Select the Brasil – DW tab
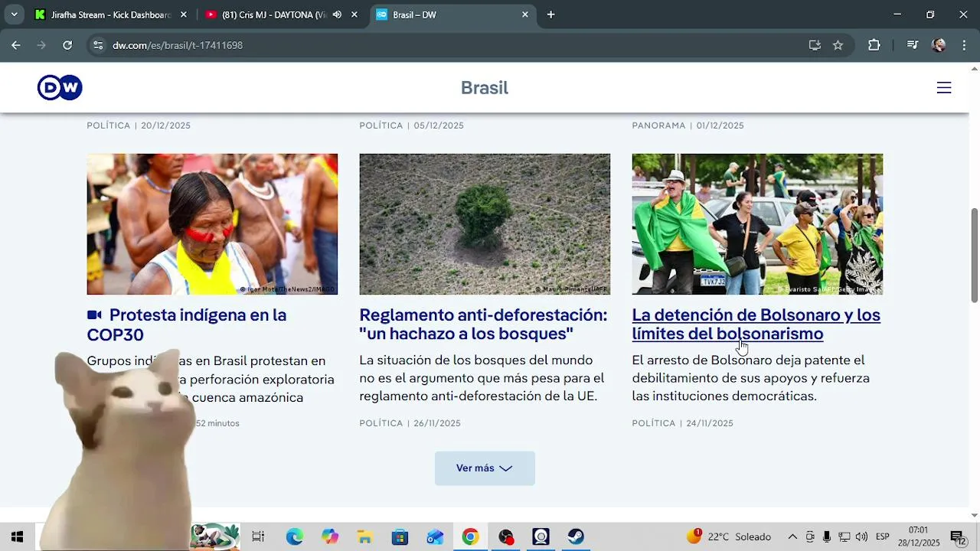 (x=452, y=15)
